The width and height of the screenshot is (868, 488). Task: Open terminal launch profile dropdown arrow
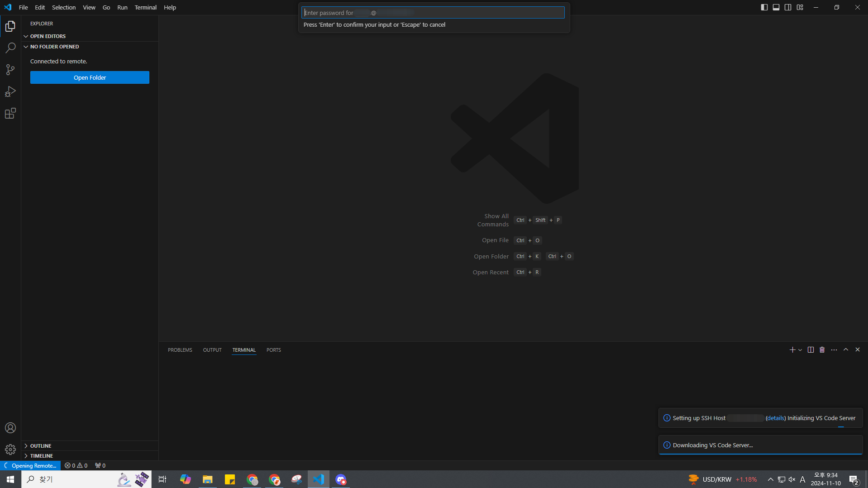coord(800,350)
